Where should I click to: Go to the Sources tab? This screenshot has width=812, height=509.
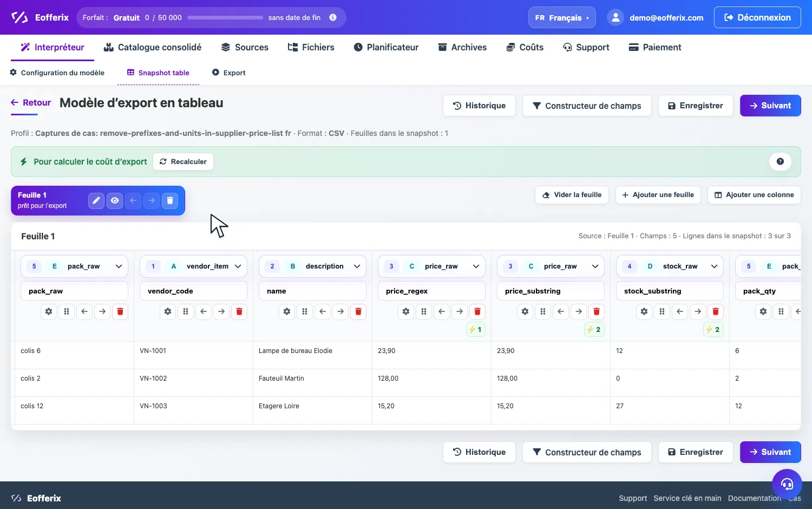coord(245,47)
